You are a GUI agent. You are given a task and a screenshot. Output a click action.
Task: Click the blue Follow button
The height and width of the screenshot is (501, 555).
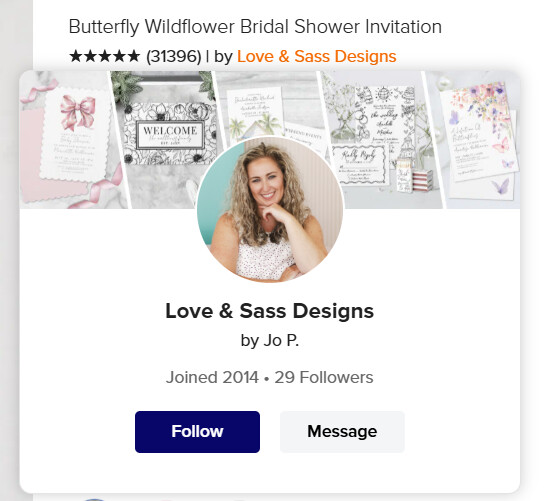[x=197, y=432]
